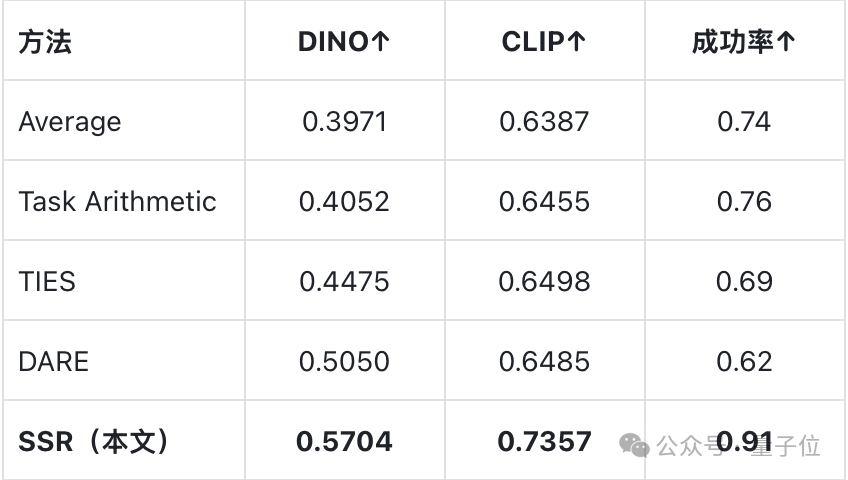Select the CLIP value 0.6498
The width and height of the screenshot is (848, 480).
(x=544, y=282)
